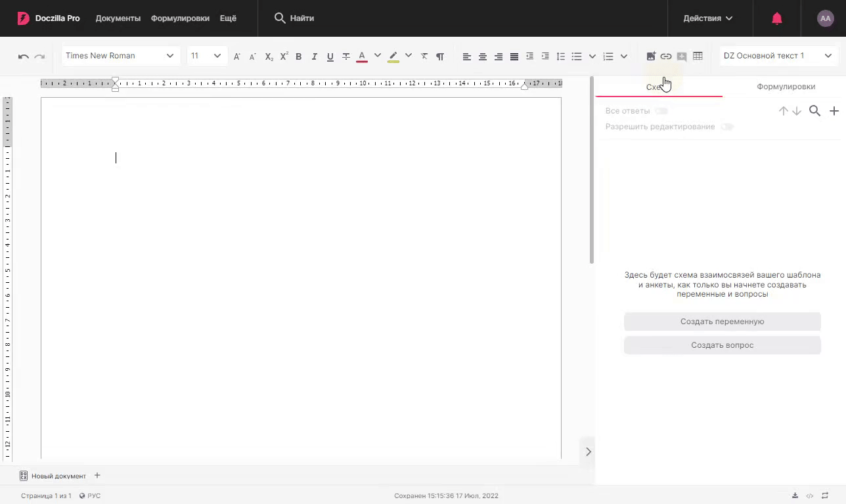Add a new document tab with plus
Screen dimensions: 846x504
point(97,475)
